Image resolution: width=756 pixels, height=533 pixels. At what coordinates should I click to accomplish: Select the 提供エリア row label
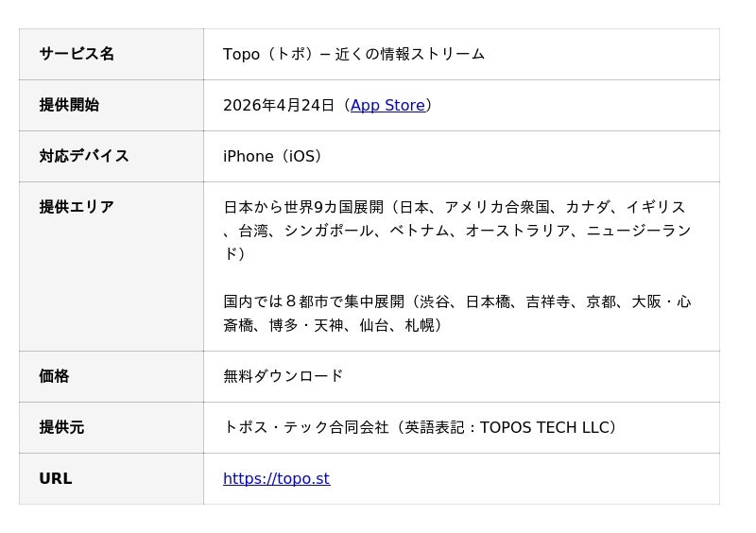(x=77, y=208)
